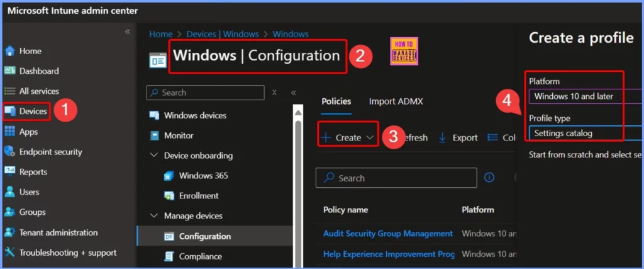This screenshot has height=269, width=644.
Task: Switch to the Policies tab
Action: tap(336, 101)
